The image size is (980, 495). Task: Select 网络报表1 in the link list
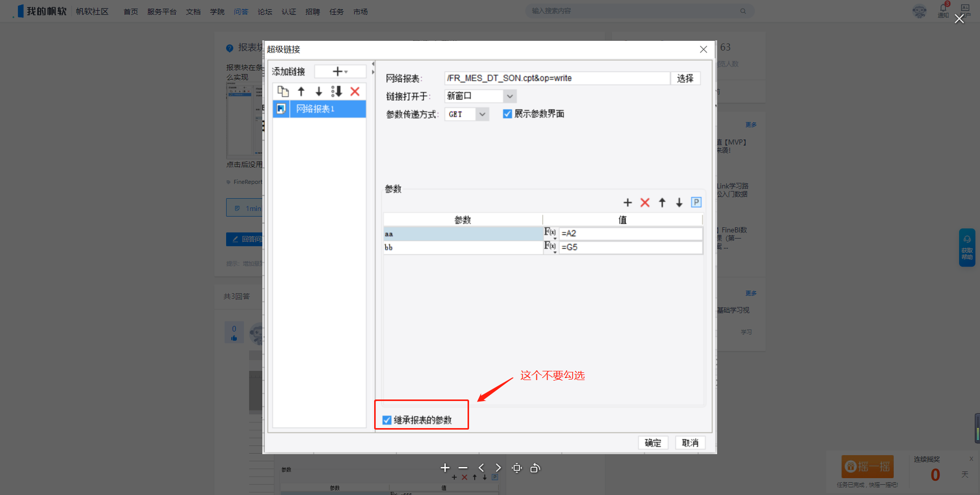(x=315, y=109)
